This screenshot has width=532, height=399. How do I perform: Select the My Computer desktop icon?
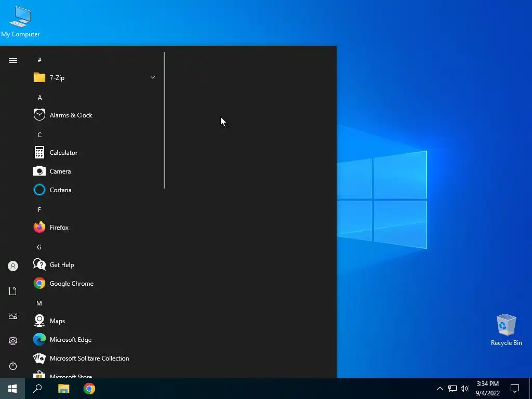(20, 21)
